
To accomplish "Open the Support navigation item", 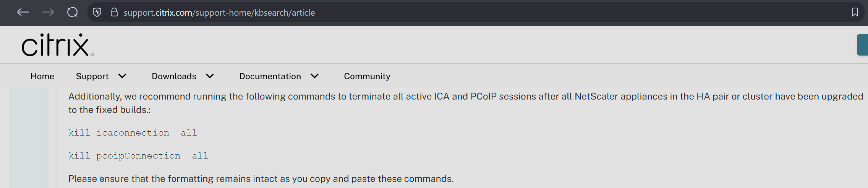I will [92, 76].
